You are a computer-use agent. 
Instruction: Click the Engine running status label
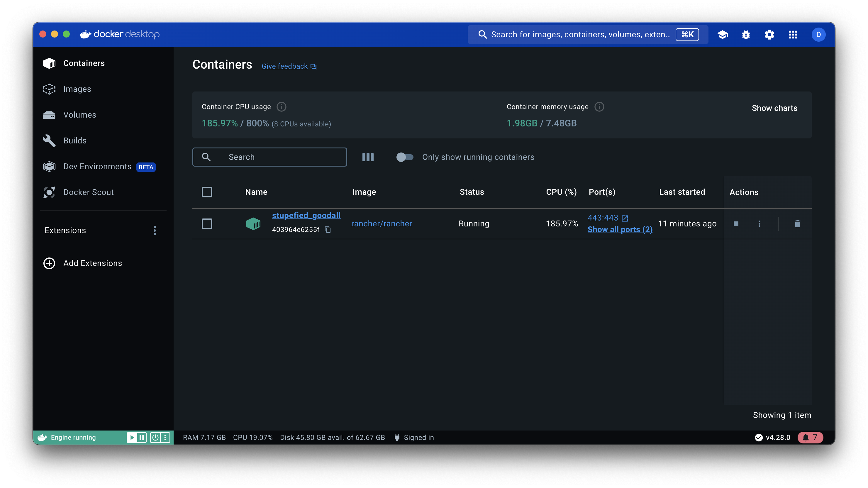pyautogui.click(x=73, y=438)
